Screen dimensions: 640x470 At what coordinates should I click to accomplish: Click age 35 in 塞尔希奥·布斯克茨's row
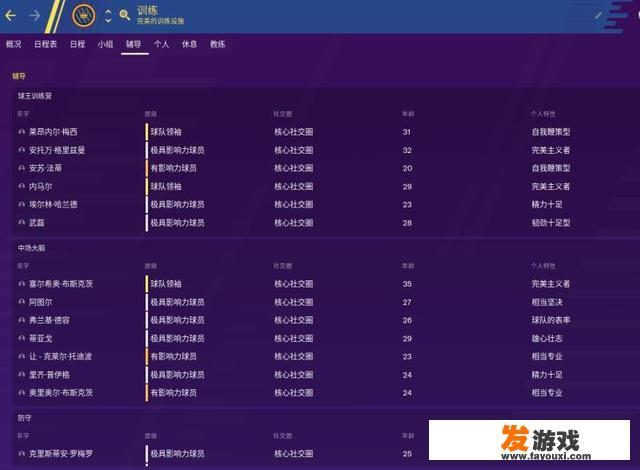pos(407,284)
